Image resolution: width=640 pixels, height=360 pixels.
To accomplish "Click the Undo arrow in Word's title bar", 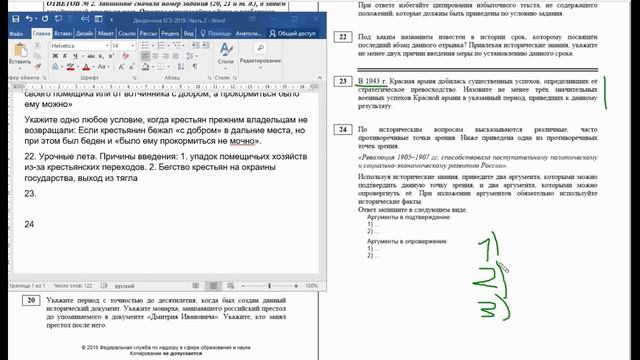I will pyautogui.click(x=29, y=19).
